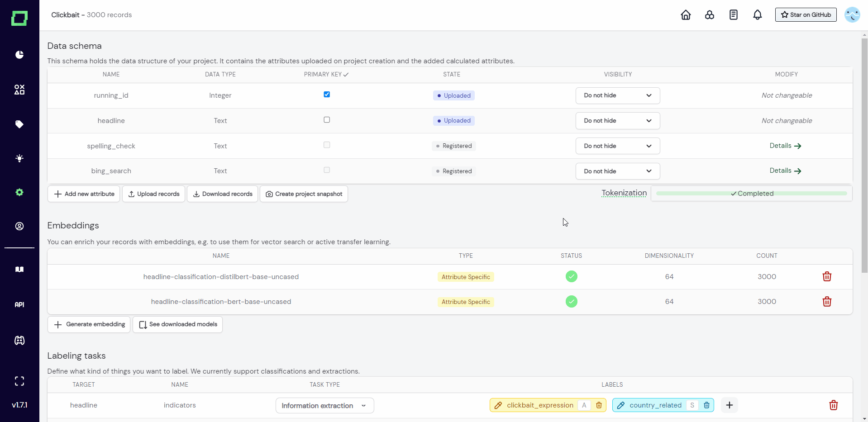This screenshot has width=868, height=422.
Task: Toggle fullscreen mode icon in sidebar
Action: point(19,381)
